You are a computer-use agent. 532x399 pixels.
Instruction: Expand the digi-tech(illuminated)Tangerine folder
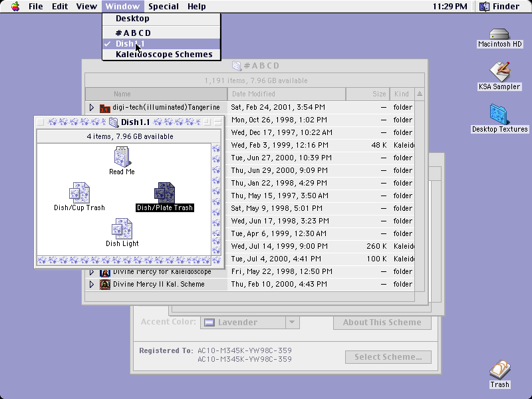pyautogui.click(x=92, y=108)
